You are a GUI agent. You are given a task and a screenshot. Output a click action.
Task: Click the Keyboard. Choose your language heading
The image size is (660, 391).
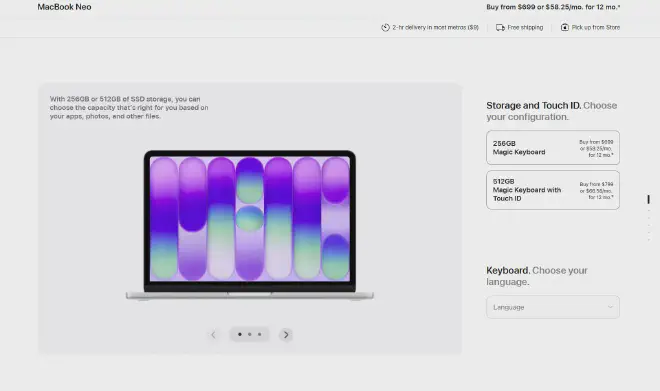537,276
